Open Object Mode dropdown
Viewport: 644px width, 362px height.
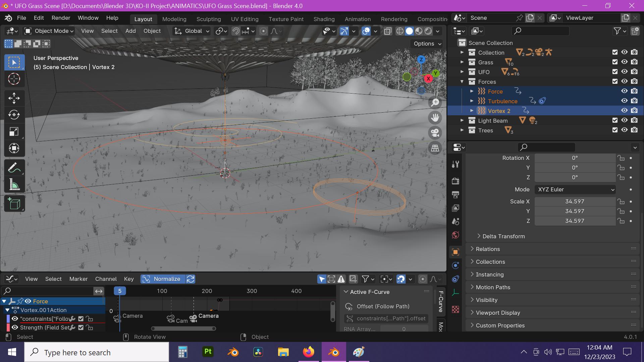pyautogui.click(x=49, y=31)
